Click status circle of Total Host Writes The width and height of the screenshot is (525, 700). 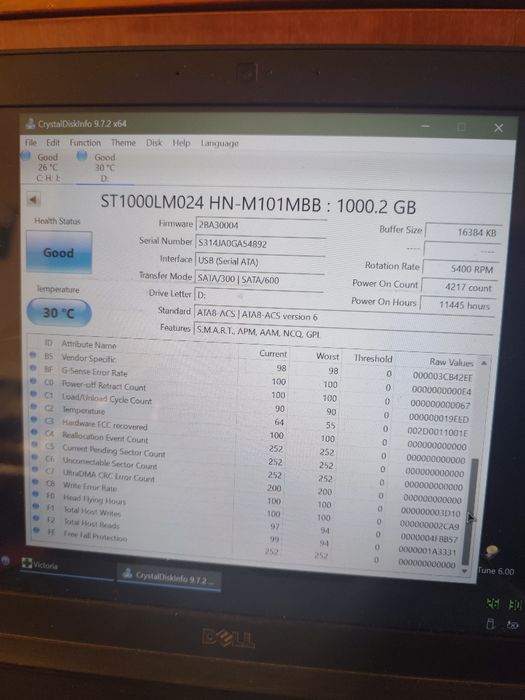(36, 506)
